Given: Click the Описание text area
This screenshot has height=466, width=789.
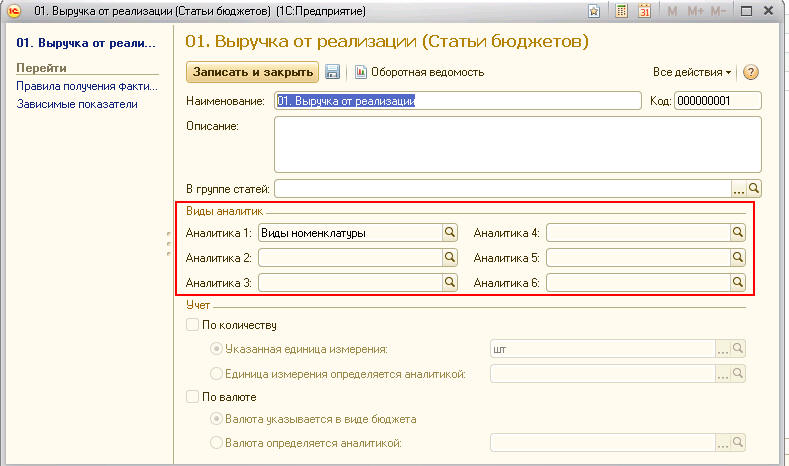Looking at the screenshot, I should click(x=518, y=144).
